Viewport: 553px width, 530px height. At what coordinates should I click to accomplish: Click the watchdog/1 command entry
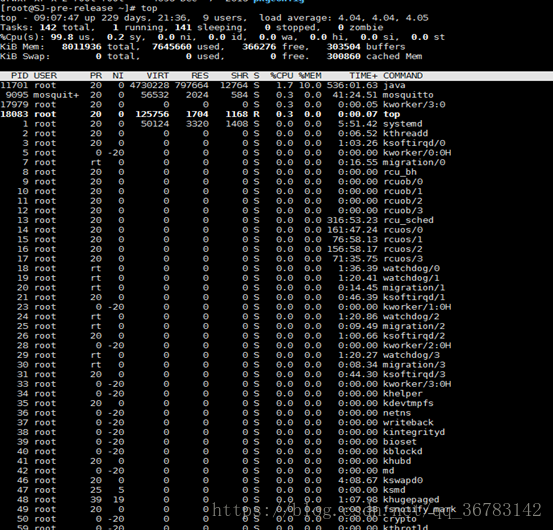[411, 278]
